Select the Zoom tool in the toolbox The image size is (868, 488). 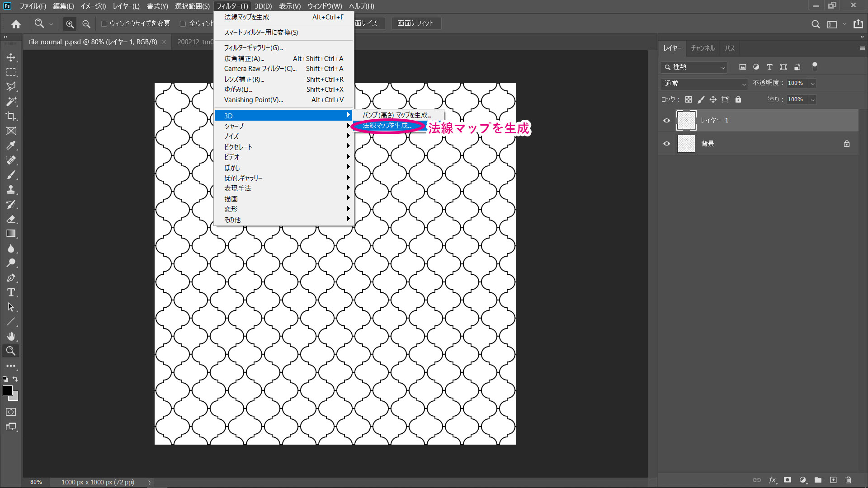click(11, 351)
